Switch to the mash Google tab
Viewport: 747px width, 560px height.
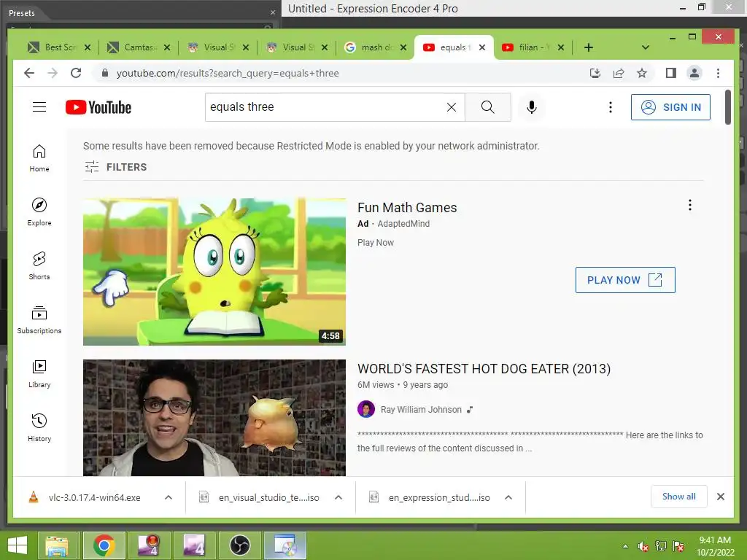point(376,47)
